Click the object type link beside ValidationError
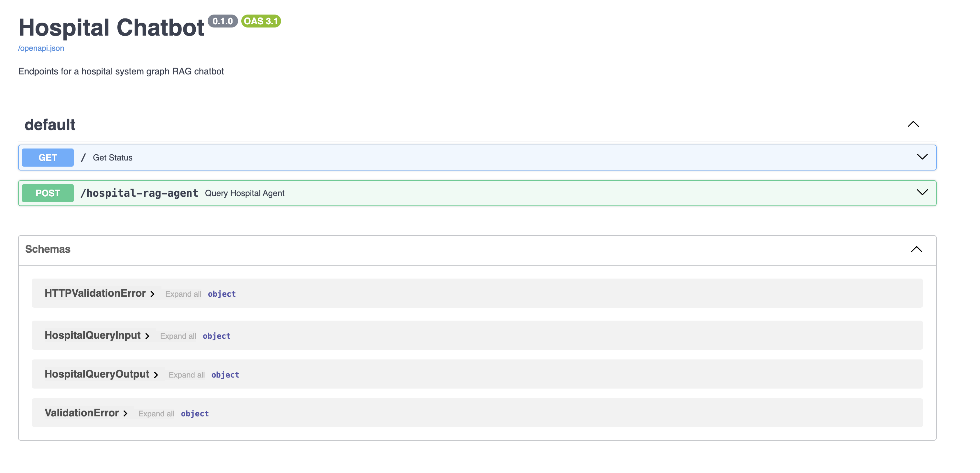 (x=195, y=414)
